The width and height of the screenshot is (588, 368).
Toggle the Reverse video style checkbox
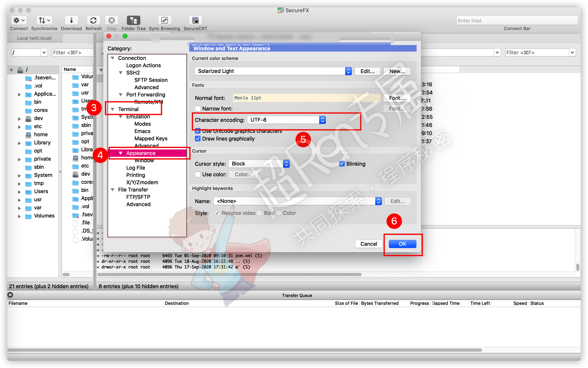(217, 213)
